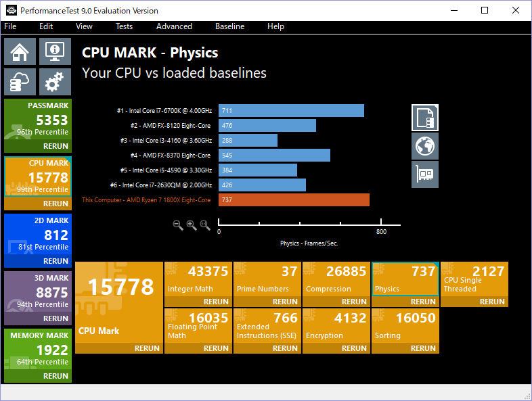Rerun the Physics test
Screen dimensions: 532x401
pyautogui.click(x=423, y=302)
